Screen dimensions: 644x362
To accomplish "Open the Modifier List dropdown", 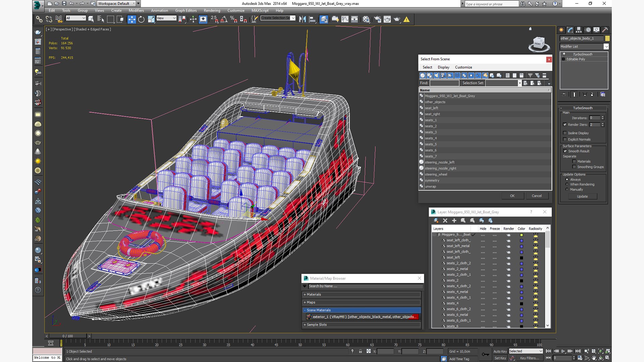I will [584, 47].
